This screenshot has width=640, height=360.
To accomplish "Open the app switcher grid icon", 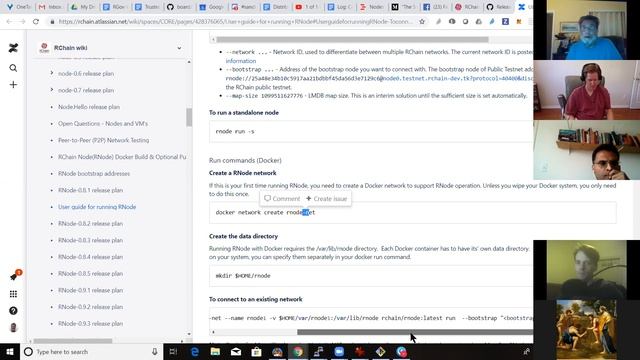I will [13, 294].
